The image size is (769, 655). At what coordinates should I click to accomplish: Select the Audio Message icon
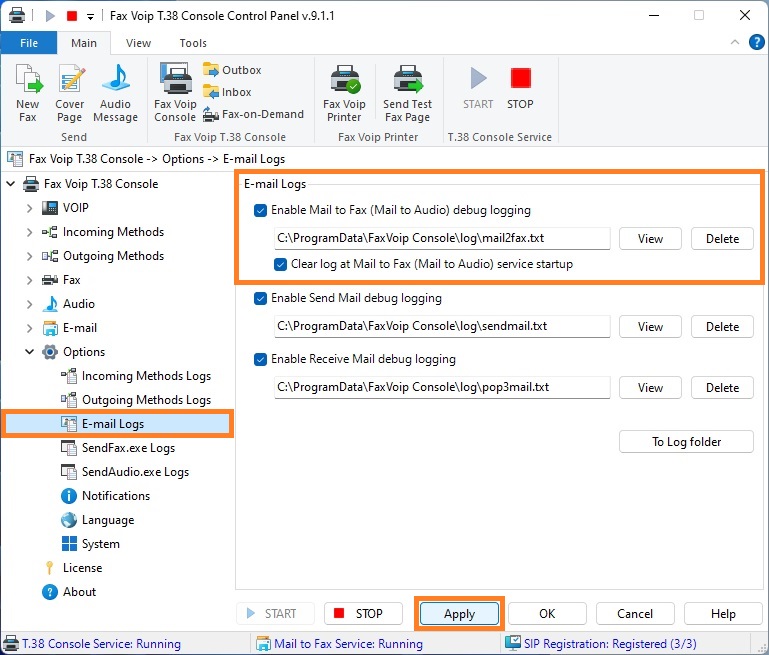[x=116, y=93]
